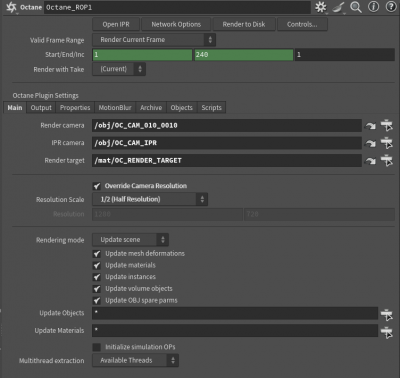Click the end frame field showing 240
Viewport: 400px width, 378px height.
click(x=244, y=55)
